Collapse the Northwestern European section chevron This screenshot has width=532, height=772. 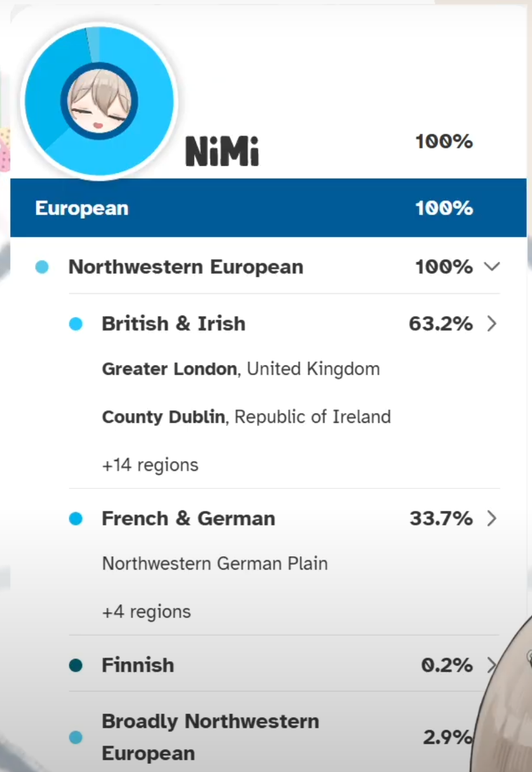coord(492,267)
